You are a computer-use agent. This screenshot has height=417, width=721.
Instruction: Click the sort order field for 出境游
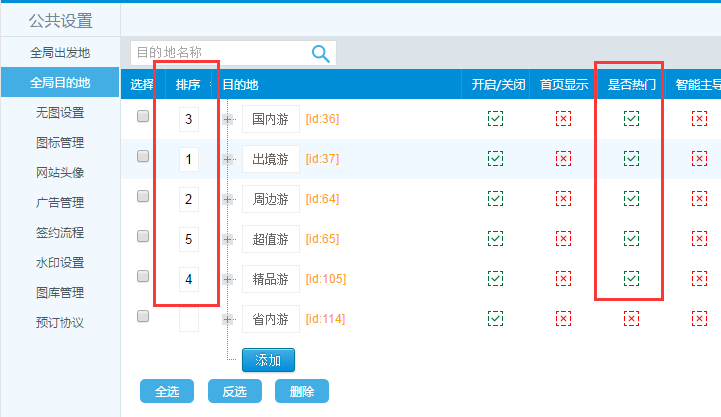tap(188, 159)
